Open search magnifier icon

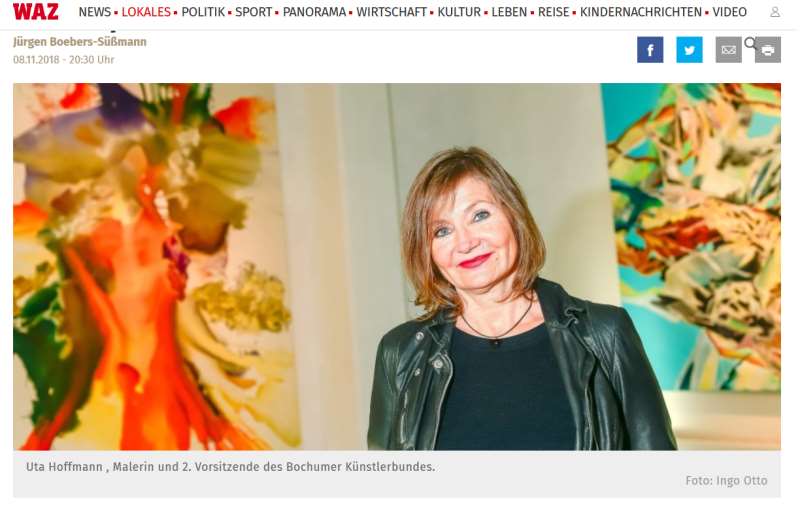(750, 43)
